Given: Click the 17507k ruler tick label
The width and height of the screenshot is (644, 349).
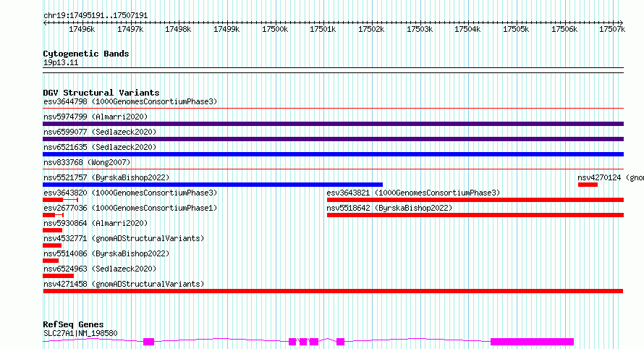Looking at the screenshot, I should 612,29.
